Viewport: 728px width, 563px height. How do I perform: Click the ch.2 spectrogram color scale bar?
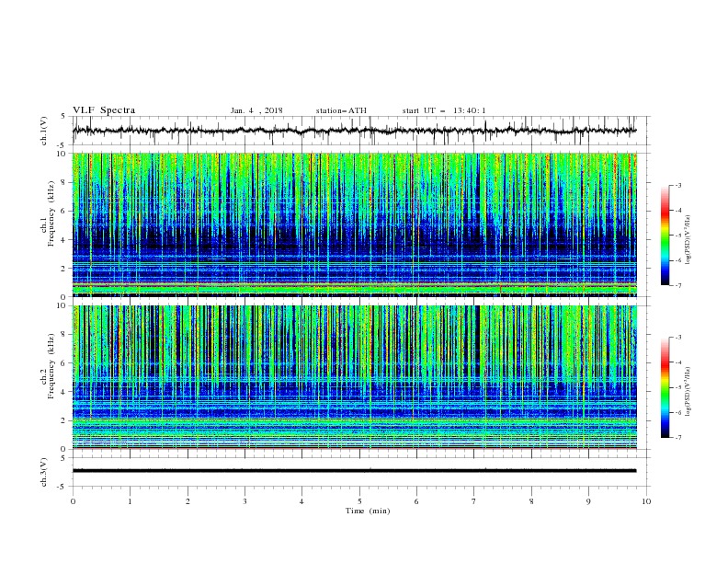(x=665, y=387)
